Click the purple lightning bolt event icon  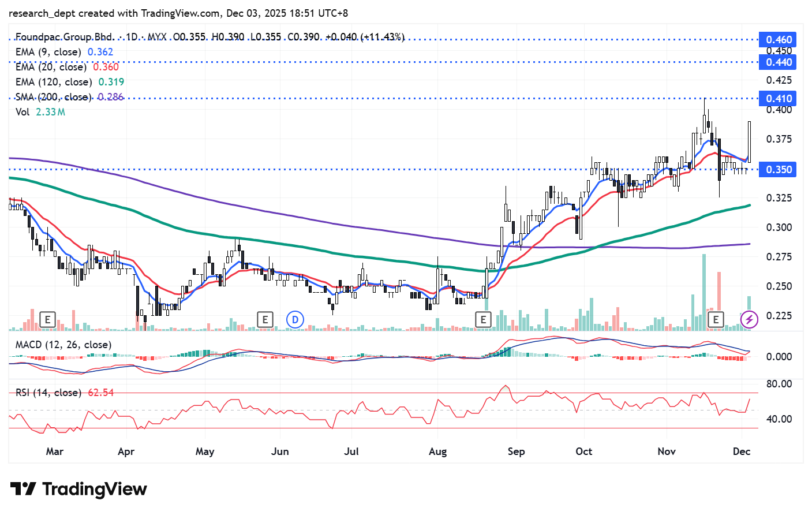tap(749, 319)
